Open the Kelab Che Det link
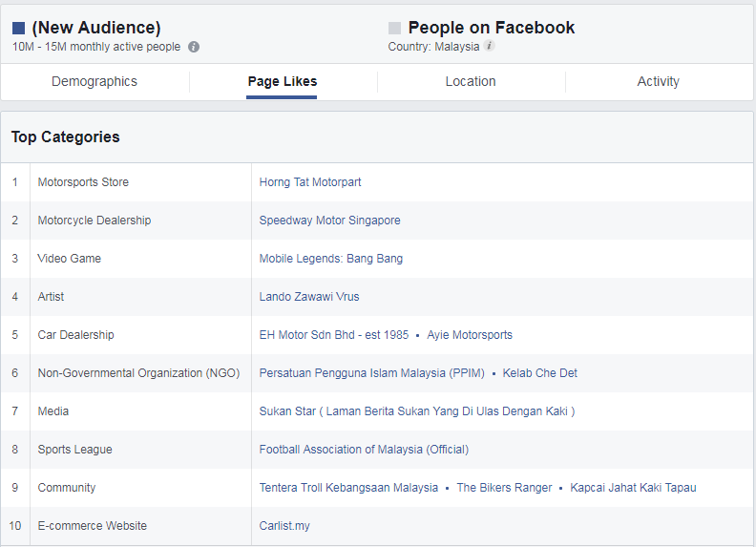The image size is (756, 547). pyautogui.click(x=540, y=373)
